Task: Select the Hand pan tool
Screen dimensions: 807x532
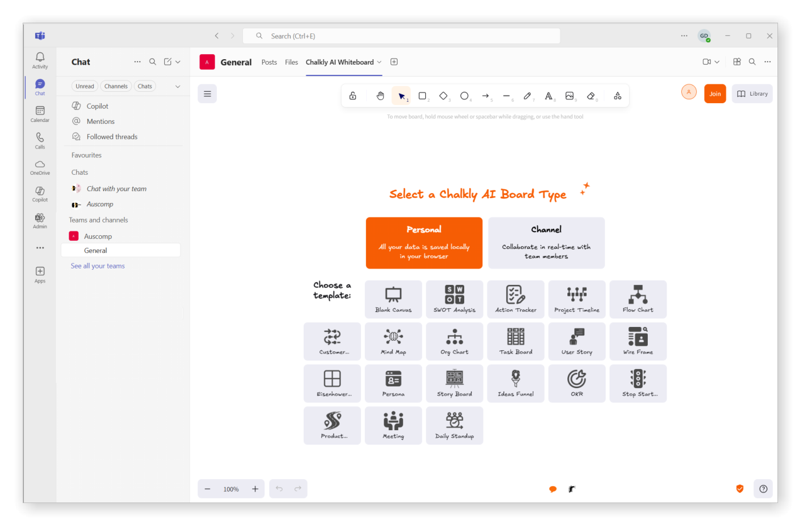Action: [x=380, y=96]
